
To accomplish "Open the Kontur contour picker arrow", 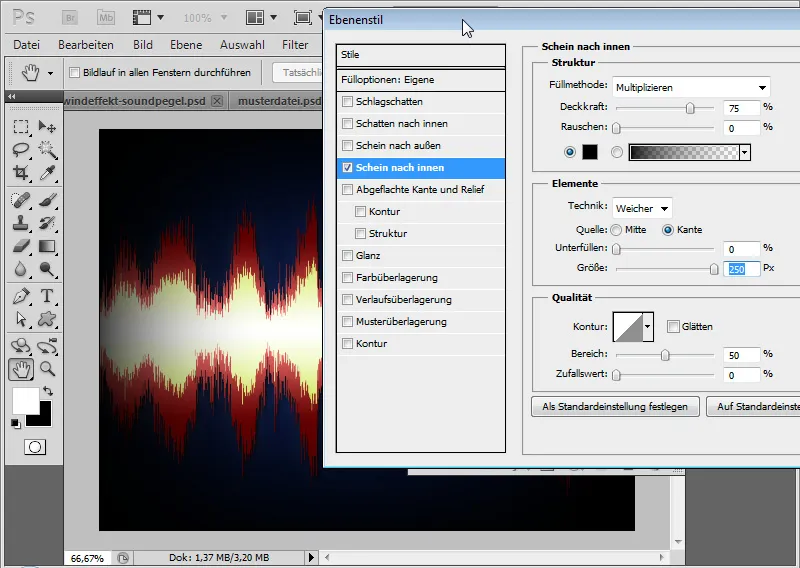I will (648, 327).
